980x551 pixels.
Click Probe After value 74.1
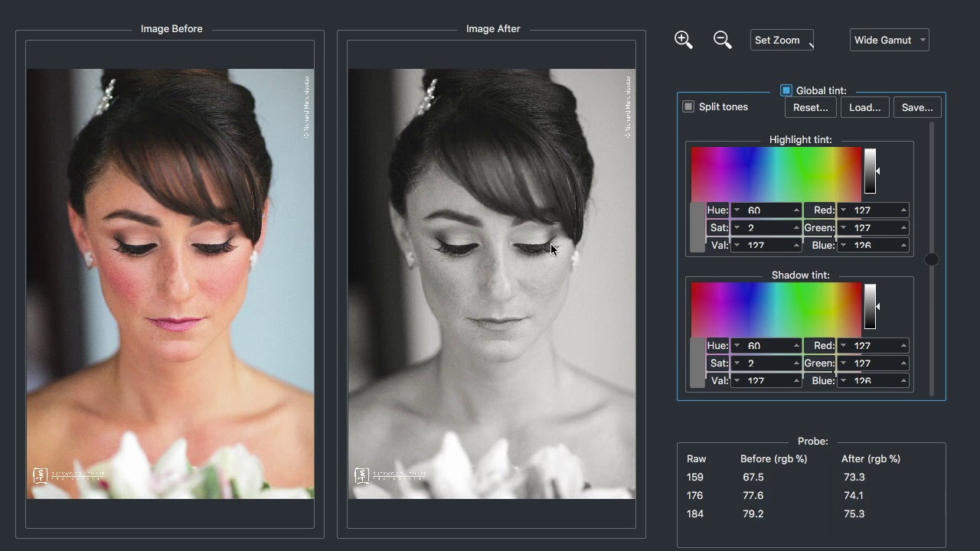pyautogui.click(x=854, y=495)
